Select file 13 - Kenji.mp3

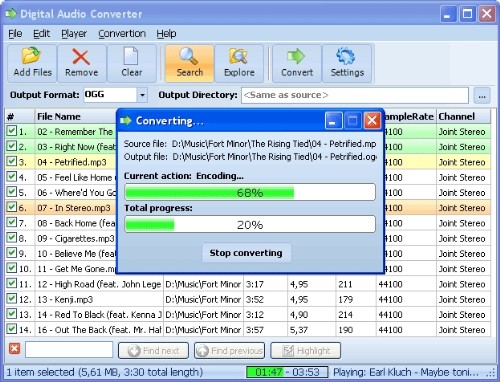[65, 299]
